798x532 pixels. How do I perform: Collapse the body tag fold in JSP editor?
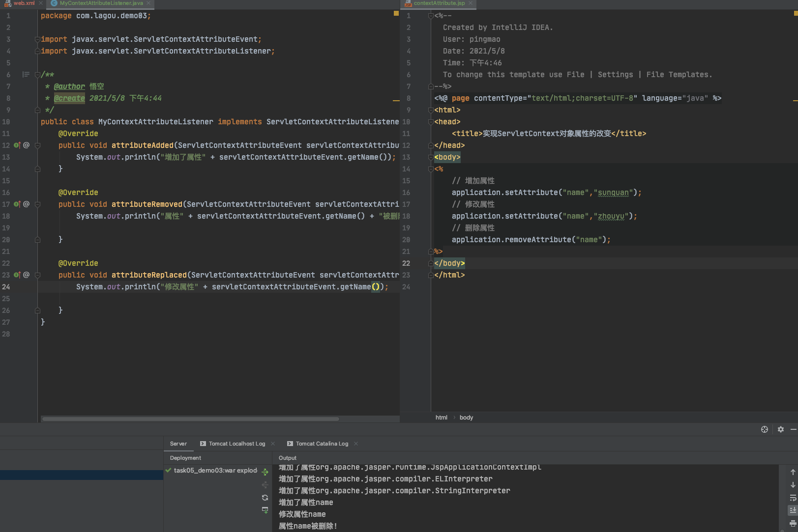pos(431,157)
